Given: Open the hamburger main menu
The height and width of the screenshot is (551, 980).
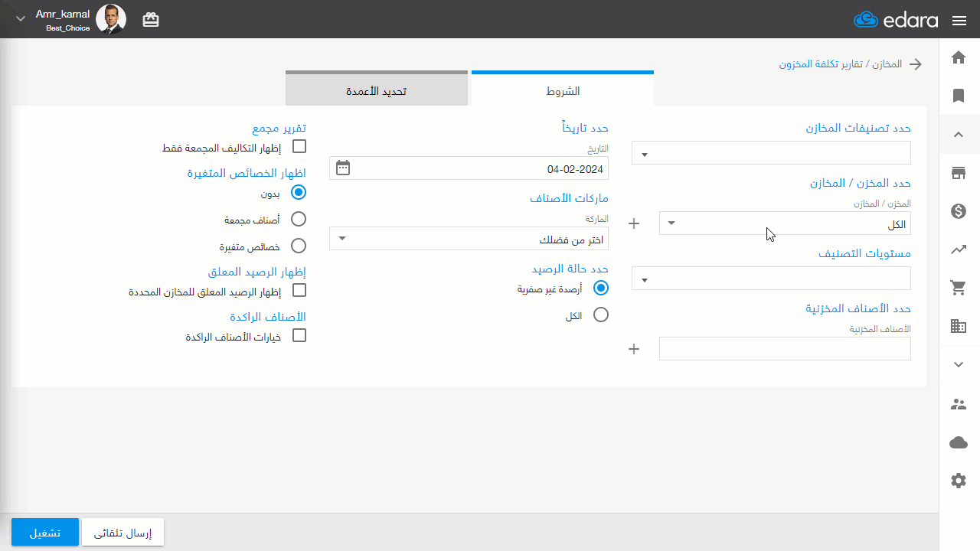Looking at the screenshot, I should click(x=959, y=21).
